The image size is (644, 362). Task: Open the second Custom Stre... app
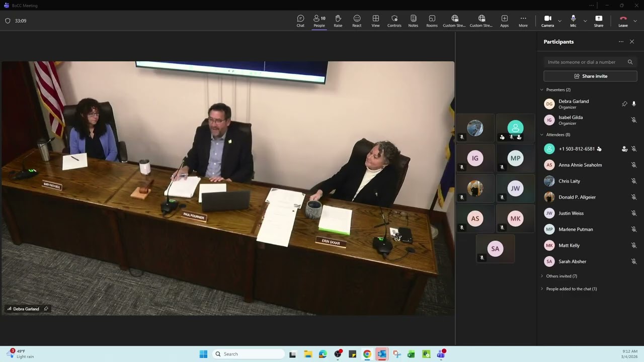pyautogui.click(x=481, y=21)
